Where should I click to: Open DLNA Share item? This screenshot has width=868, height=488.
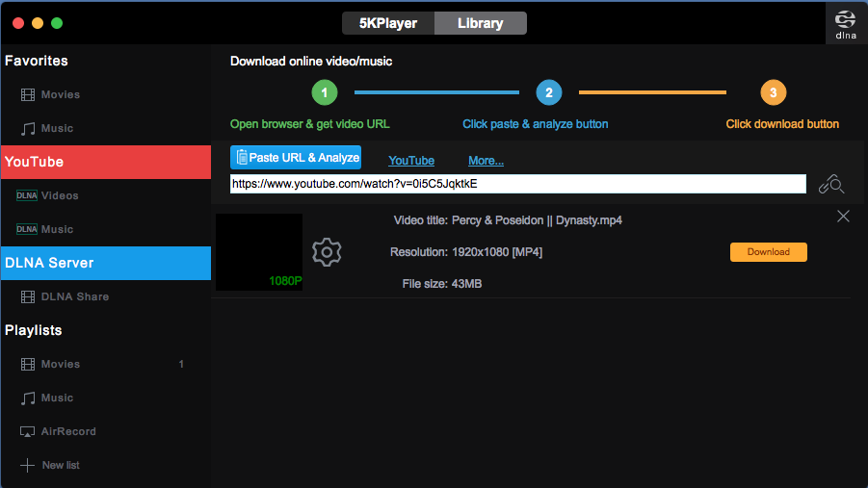tap(106, 296)
